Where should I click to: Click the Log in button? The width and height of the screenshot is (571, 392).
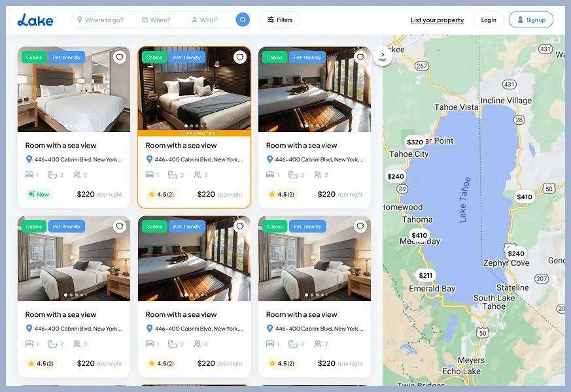pyautogui.click(x=489, y=20)
